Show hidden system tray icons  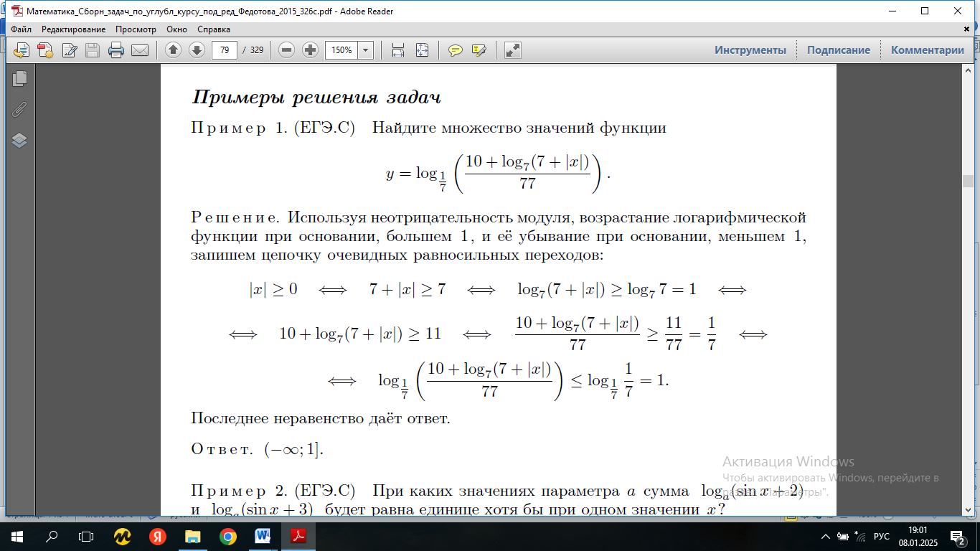pos(825,537)
